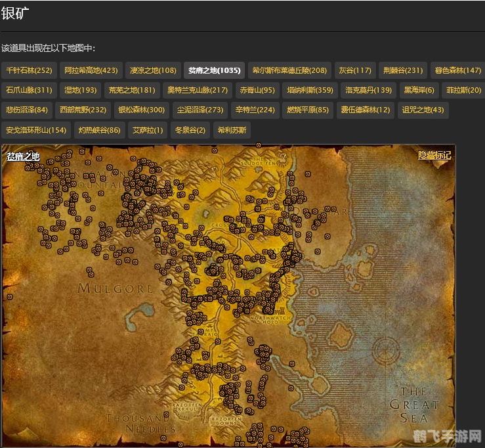Switch to 阿拉希高地(423) map
485x448 pixels.
pos(91,70)
